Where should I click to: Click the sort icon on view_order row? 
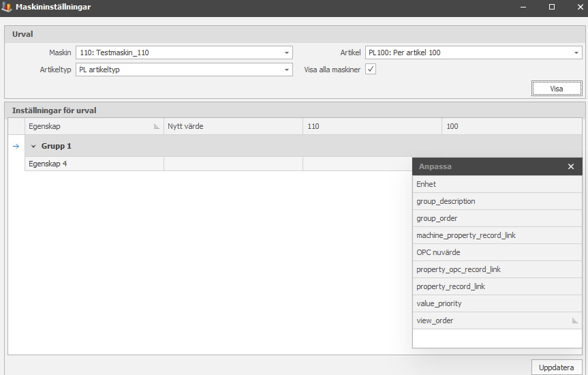(574, 320)
